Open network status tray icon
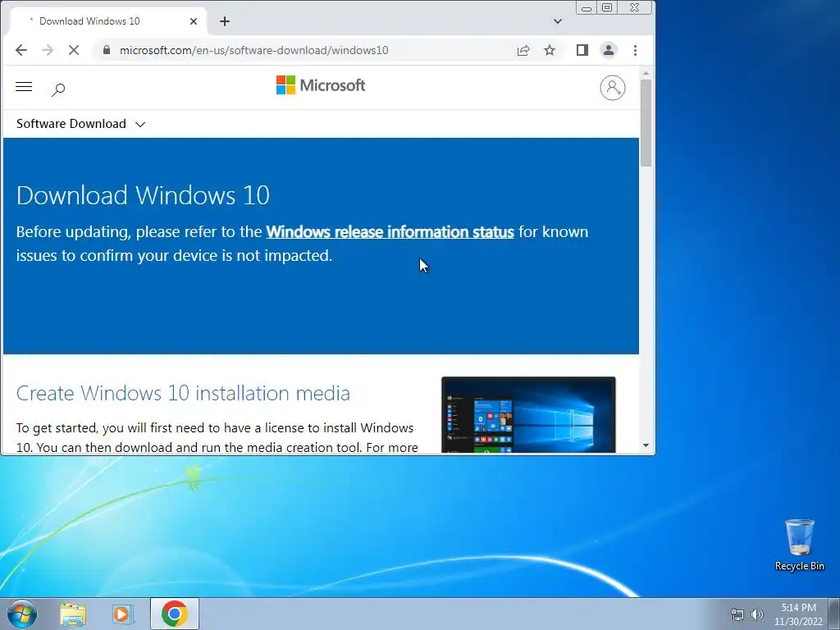Screen dimensions: 840x630 (x=737, y=614)
